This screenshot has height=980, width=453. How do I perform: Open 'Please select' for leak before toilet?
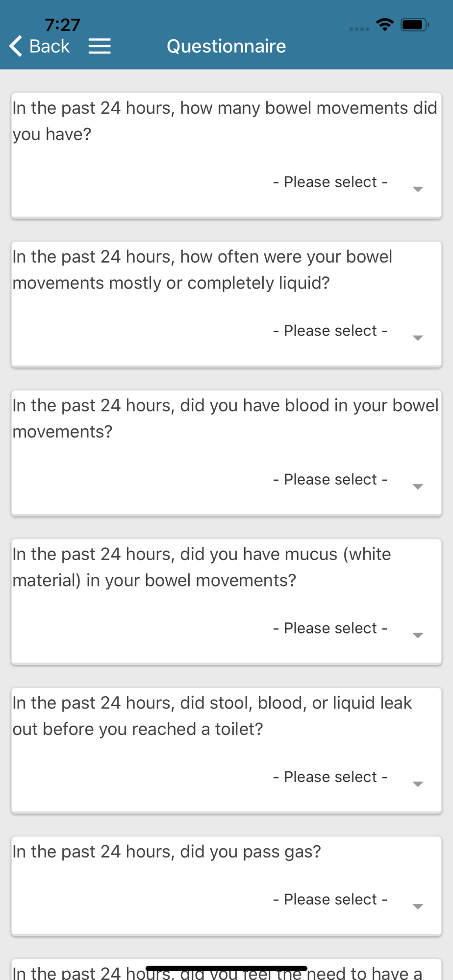330,777
